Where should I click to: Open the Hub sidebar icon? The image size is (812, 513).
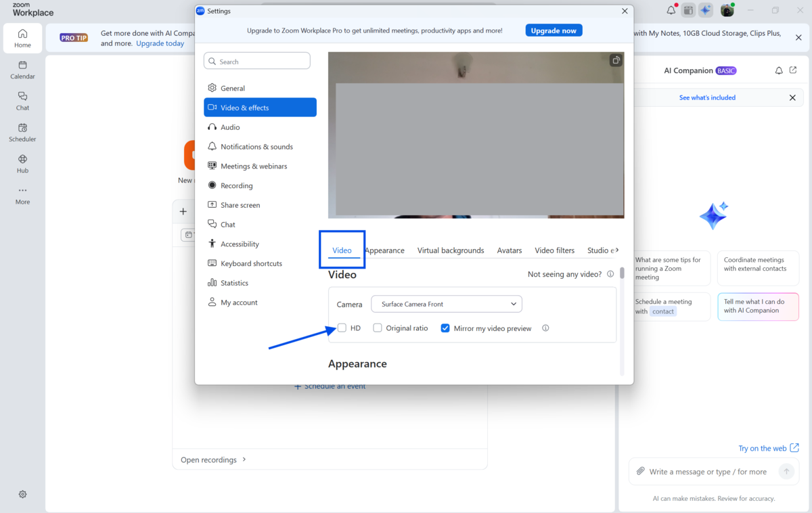tap(22, 164)
